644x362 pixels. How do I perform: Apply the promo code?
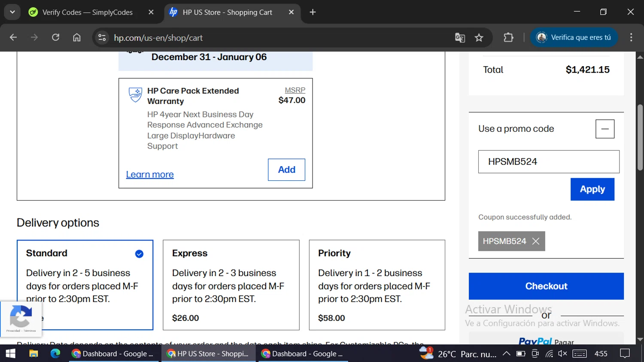click(x=592, y=189)
